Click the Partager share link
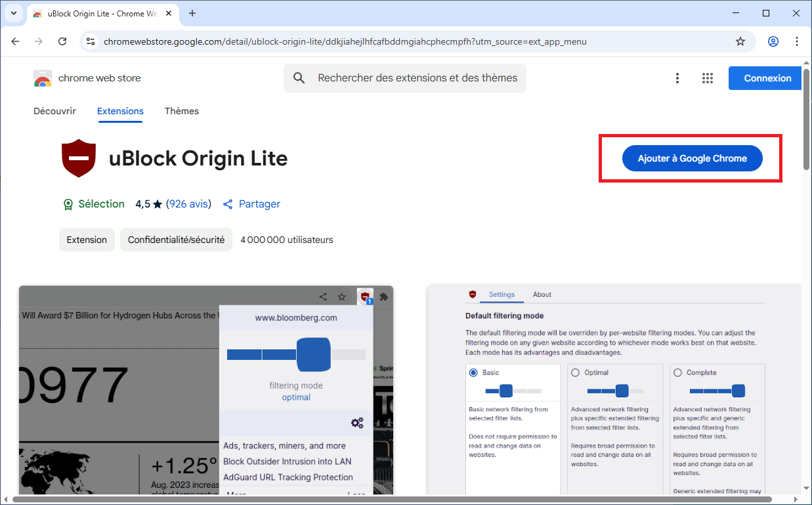This screenshot has width=812, height=505. pyautogui.click(x=252, y=204)
